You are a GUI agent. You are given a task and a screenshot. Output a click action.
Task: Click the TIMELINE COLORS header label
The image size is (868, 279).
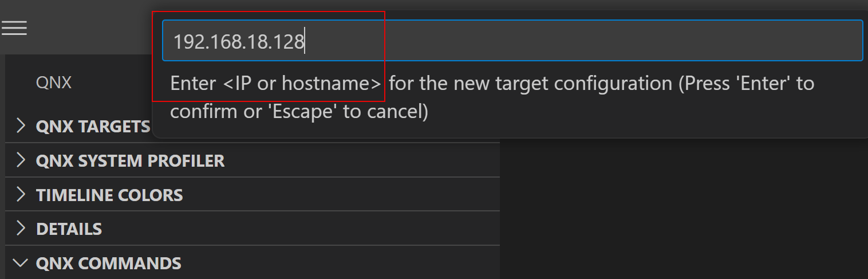point(109,195)
